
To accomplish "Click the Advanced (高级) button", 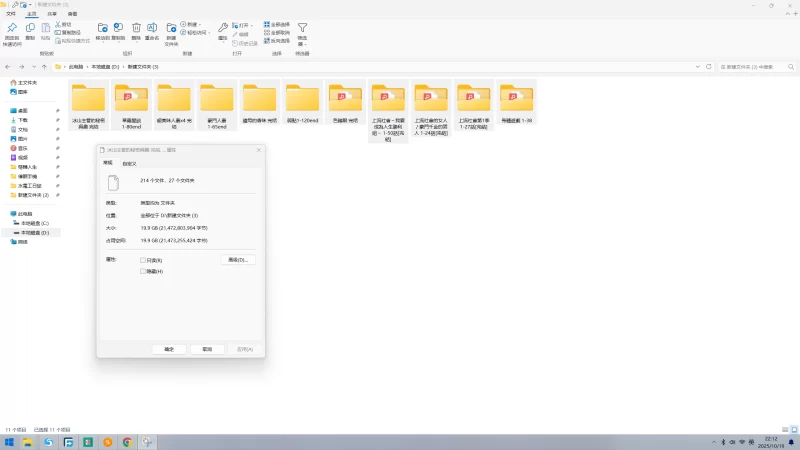I will click(x=238, y=260).
